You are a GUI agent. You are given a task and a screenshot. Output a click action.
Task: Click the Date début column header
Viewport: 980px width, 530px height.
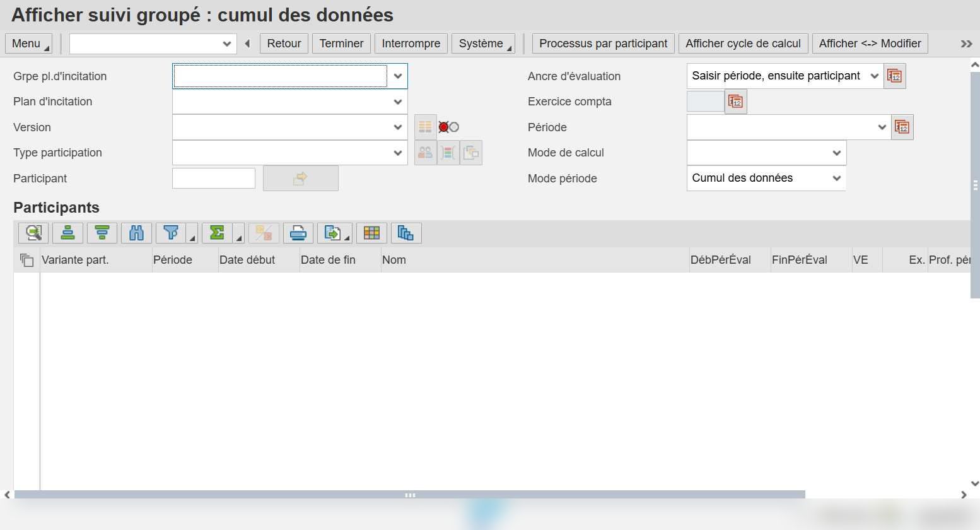click(259, 260)
